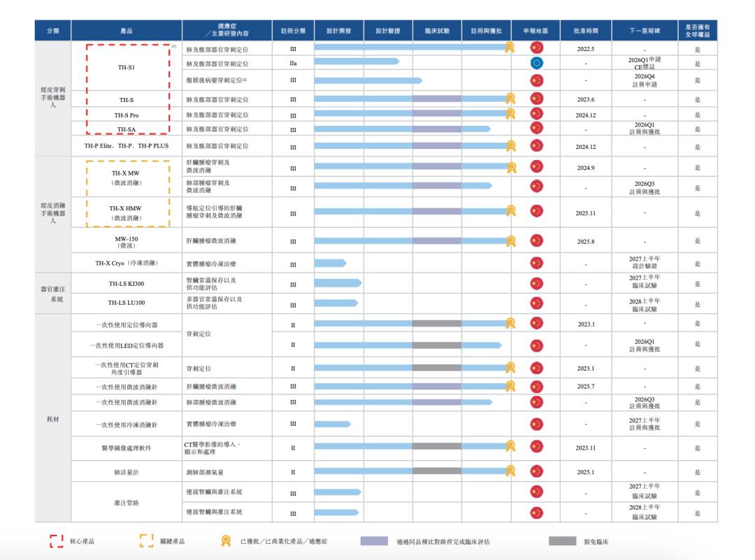Select the TH-S Pro product cell
This screenshot has width=755, height=560.
click(127, 115)
